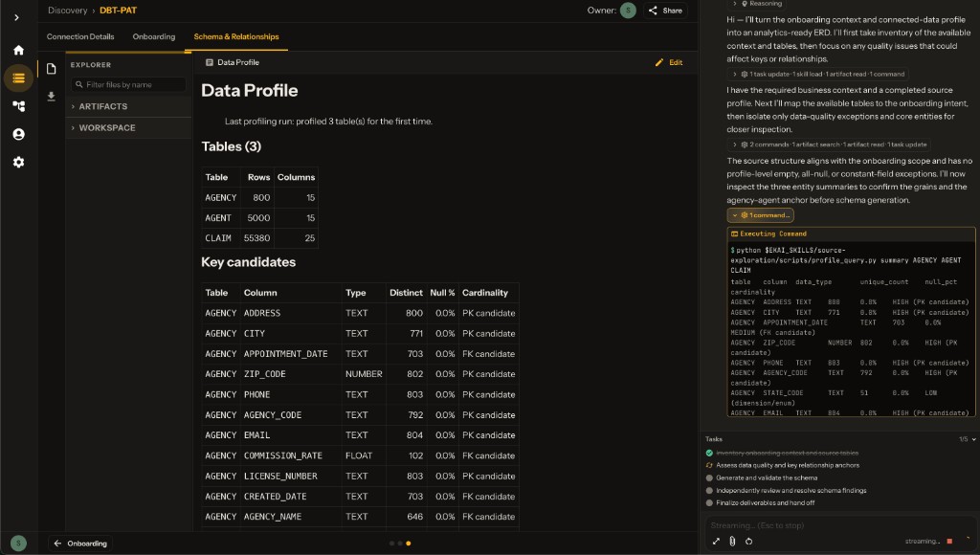Switch to the Onboarding tab
The image size is (980, 555).
(x=154, y=37)
